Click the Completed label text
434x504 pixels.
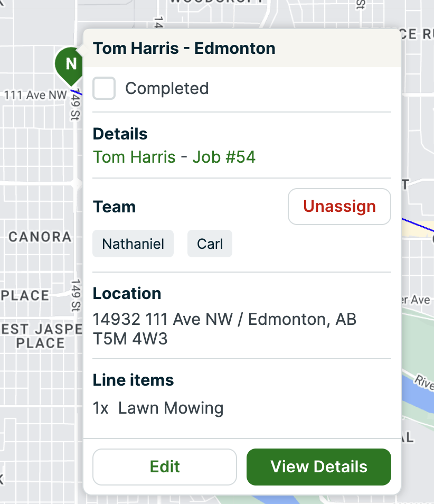pyautogui.click(x=166, y=88)
